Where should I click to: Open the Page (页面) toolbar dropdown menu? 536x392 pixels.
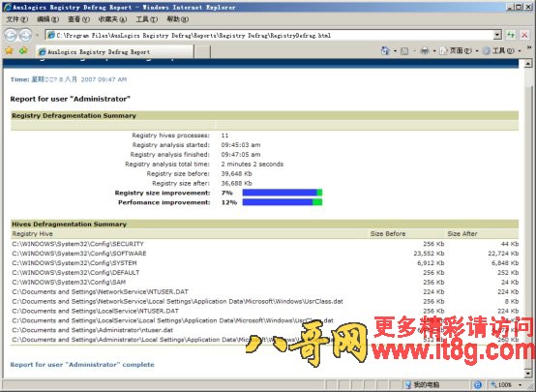click(459, 51)
